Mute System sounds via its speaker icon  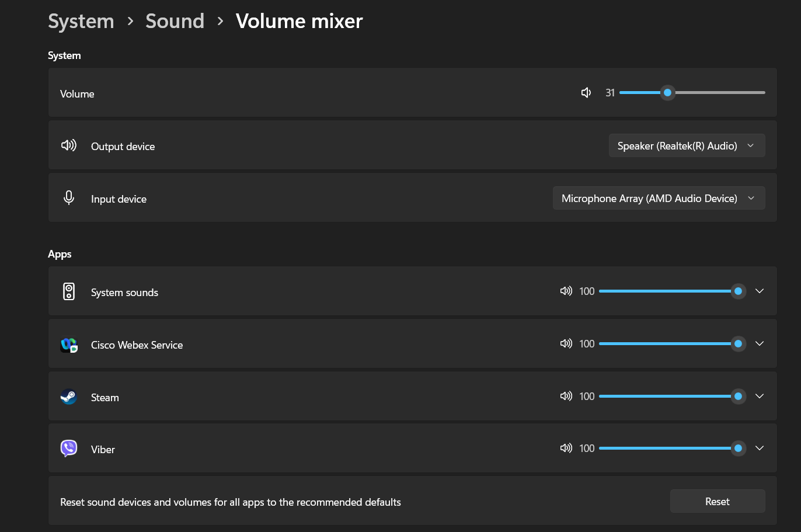click(x=566, y=291)
